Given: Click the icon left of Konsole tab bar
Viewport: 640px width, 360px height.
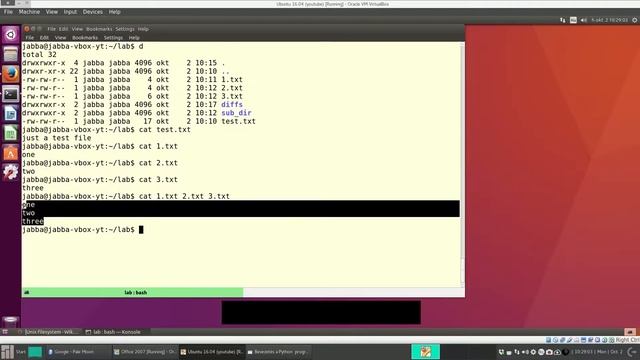Looking at the screenshot, I should [x=27, y=292].
